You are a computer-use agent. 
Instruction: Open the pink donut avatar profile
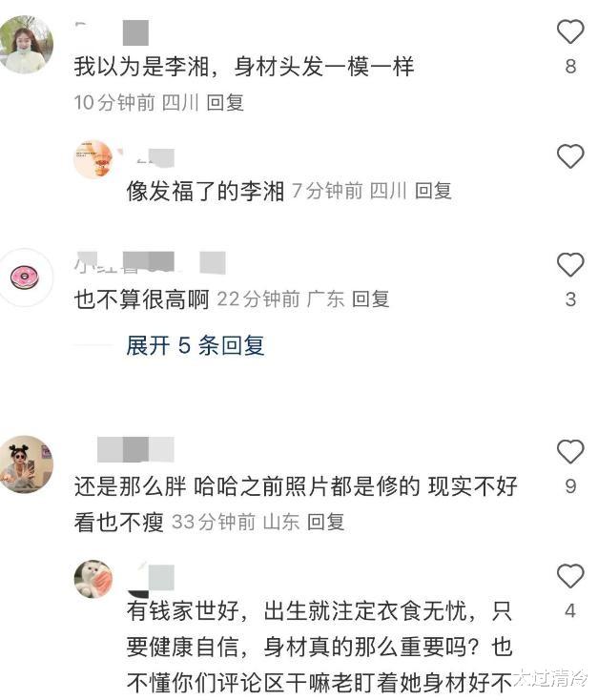pyautogui.click(x=25, y=278)
